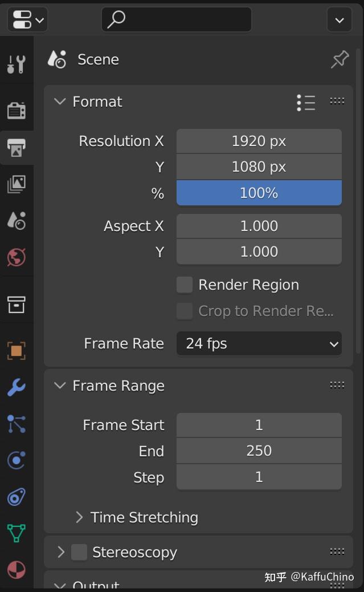
Task: Open the Frame Rate dropdown
Action: pos(259,343)
